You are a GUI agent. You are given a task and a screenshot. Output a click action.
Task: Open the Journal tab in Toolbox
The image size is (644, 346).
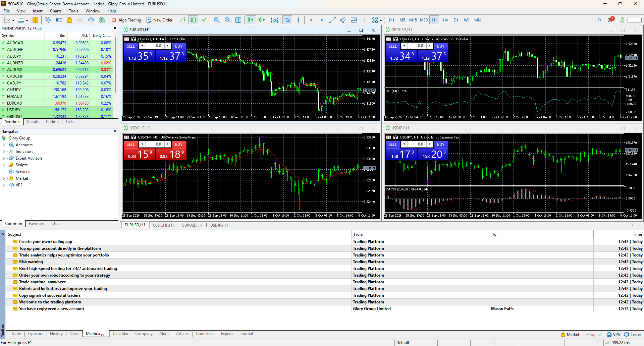(x=246, y=334)
